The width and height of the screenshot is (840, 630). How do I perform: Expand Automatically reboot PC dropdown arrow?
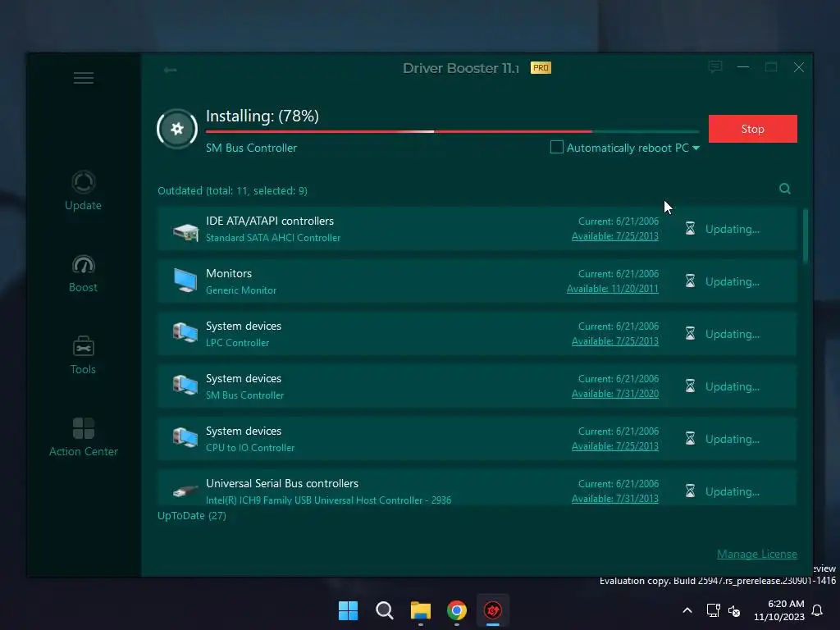coord(696,148)
